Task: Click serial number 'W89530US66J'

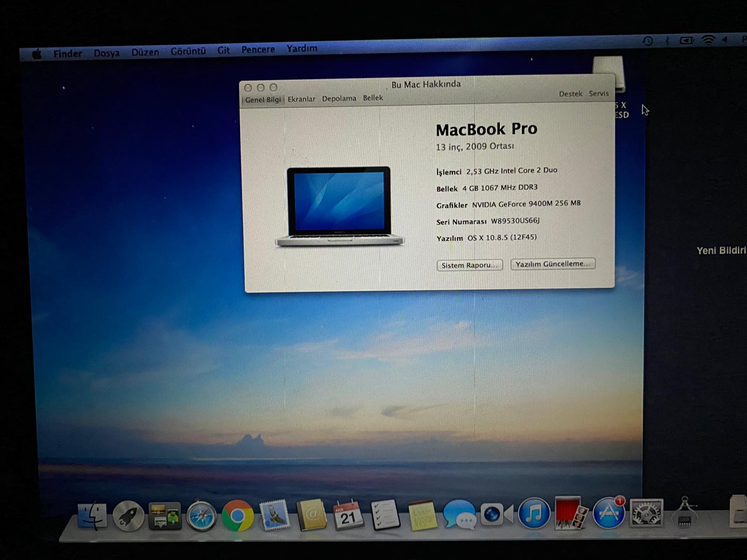Action: point(515,221)
